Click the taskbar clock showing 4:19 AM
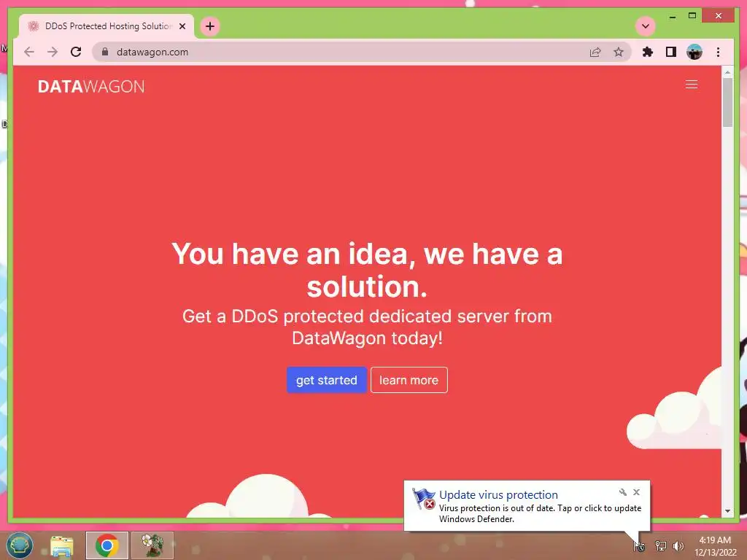This screenshot has width=747, height=560. 715,546
